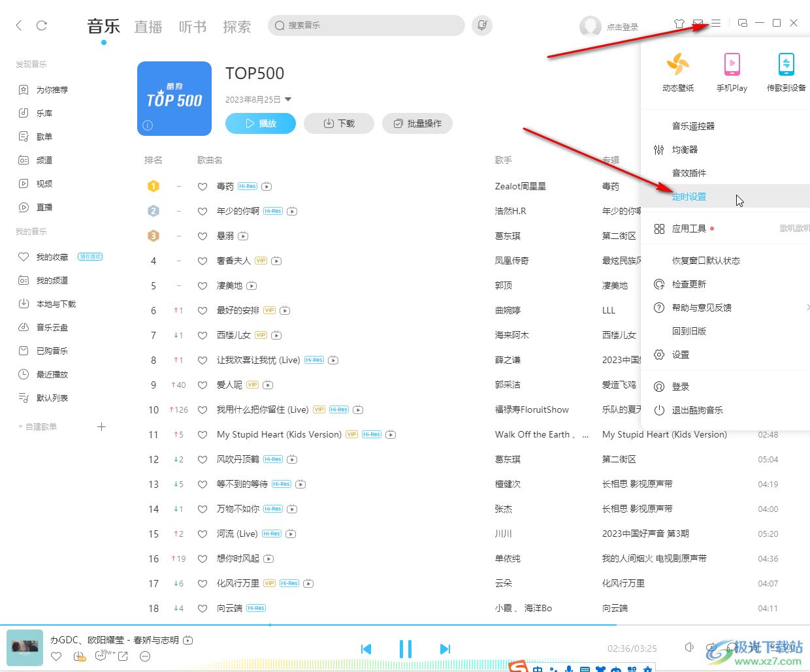Viewport: 810px width, 672px height.
Task: Open 我的收藏 in the sidebar
Action: click(x=52, y=257)
